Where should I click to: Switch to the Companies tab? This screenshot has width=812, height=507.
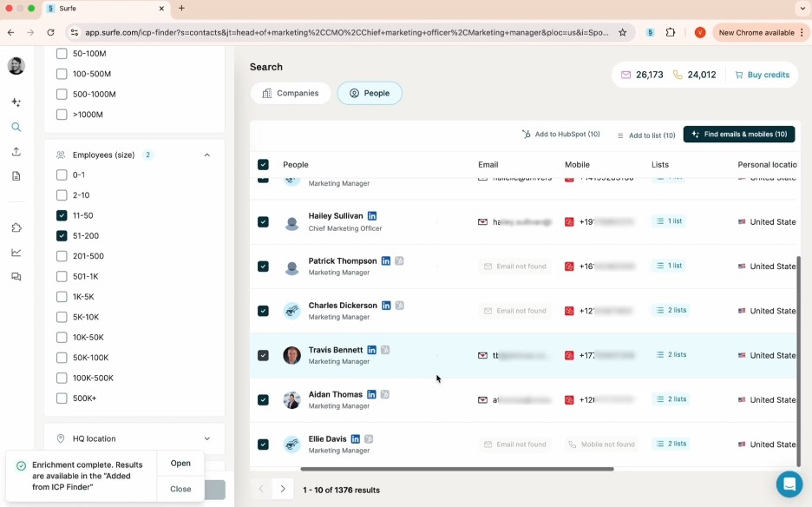pyautogui.click(x=291, y=92)
